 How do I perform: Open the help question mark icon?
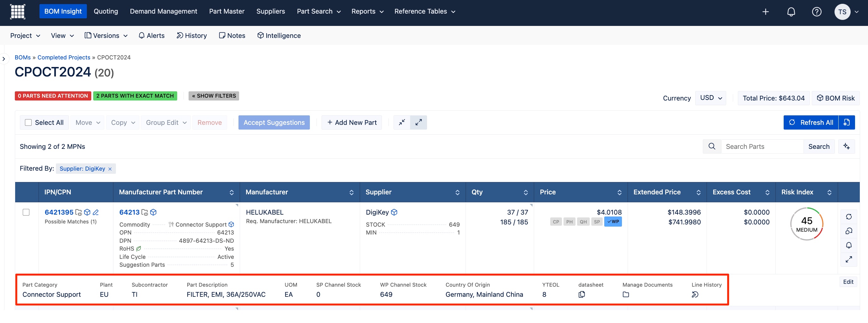click(x=817, y=12)
